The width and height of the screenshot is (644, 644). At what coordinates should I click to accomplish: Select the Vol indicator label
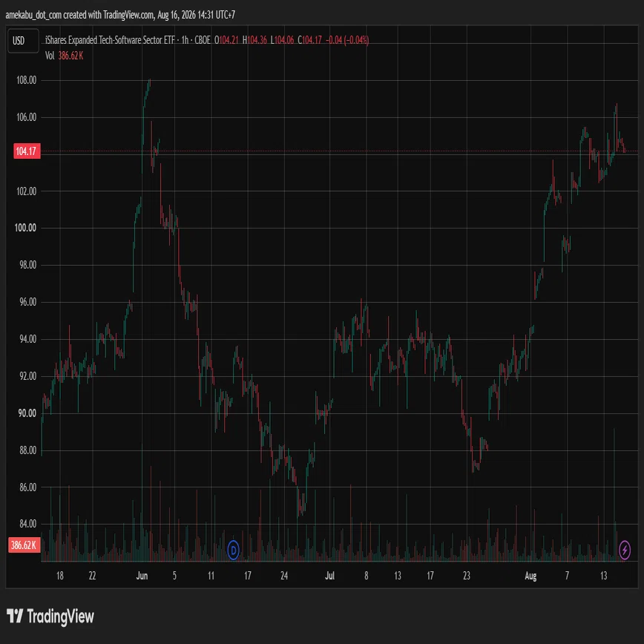[50, 56]
